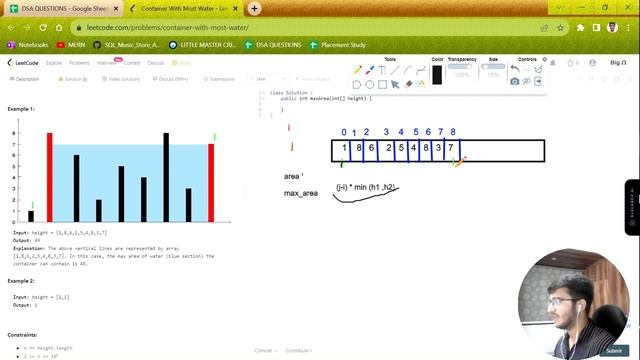This screenshot has height=360, width=640.
Task: Select the bent arrow connector tool
Action: 420,71
